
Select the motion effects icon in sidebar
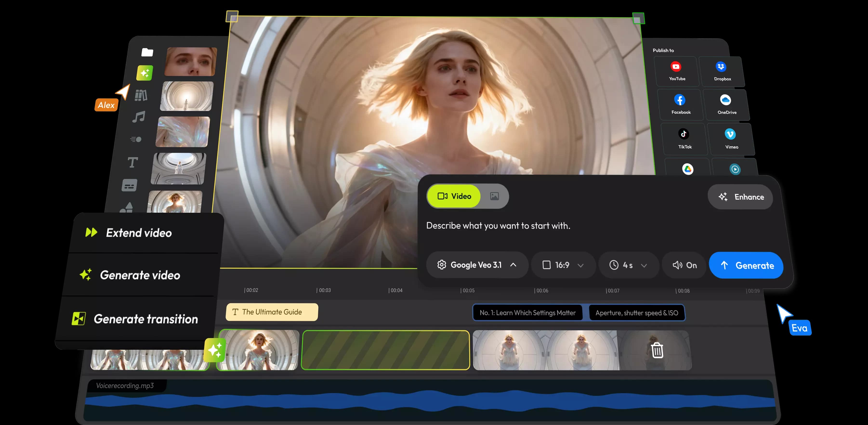click(x=136, y=139)
